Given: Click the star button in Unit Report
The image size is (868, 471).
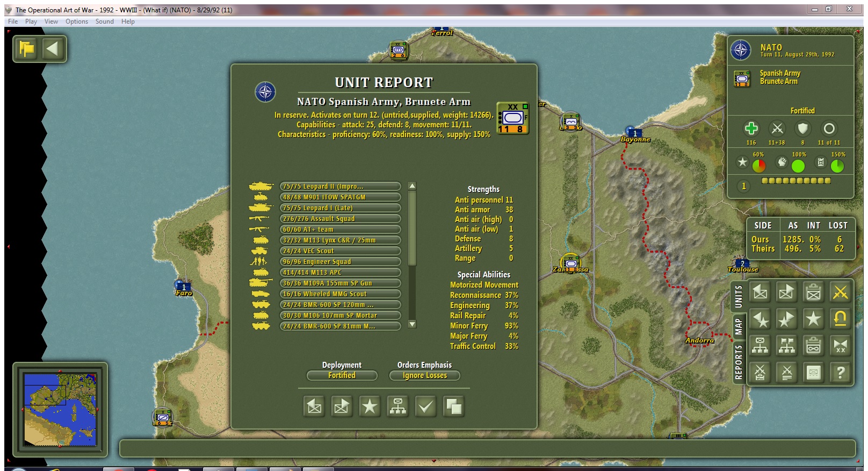Looking at the screenshot, I should click(370, 406).
